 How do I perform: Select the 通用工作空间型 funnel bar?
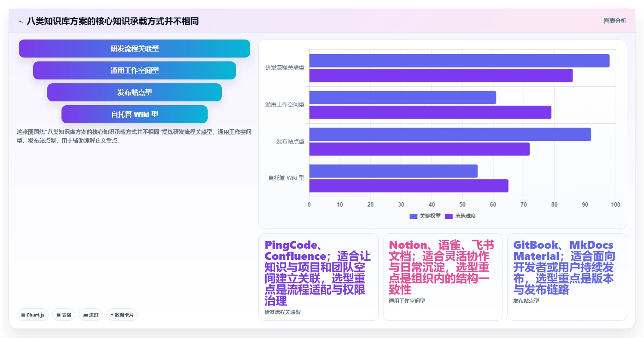tap(135, 70)
